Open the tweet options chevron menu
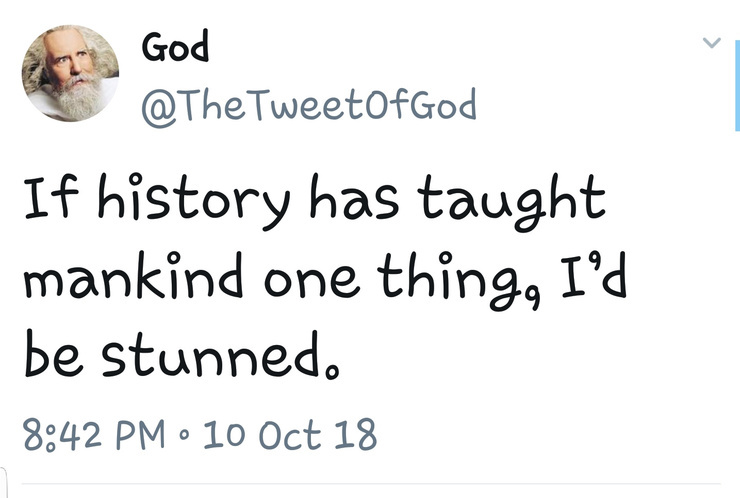This screenshot has width=740, height=498. click(x=711, y=42)
